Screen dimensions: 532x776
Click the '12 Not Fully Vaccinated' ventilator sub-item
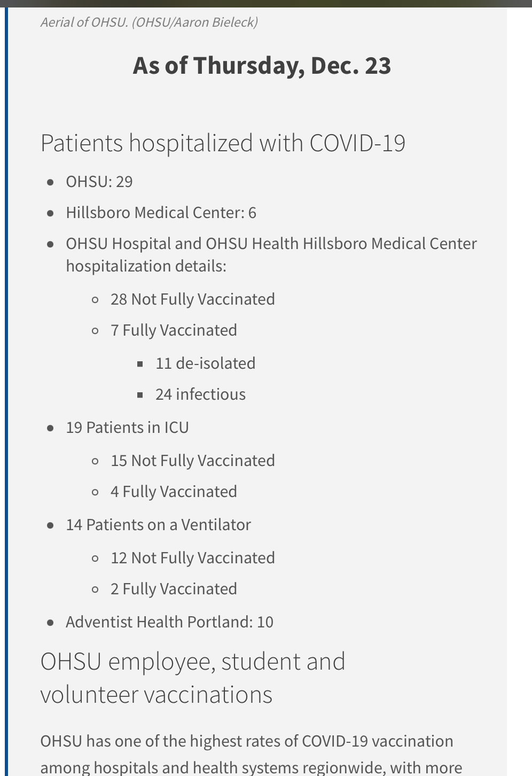192,558
